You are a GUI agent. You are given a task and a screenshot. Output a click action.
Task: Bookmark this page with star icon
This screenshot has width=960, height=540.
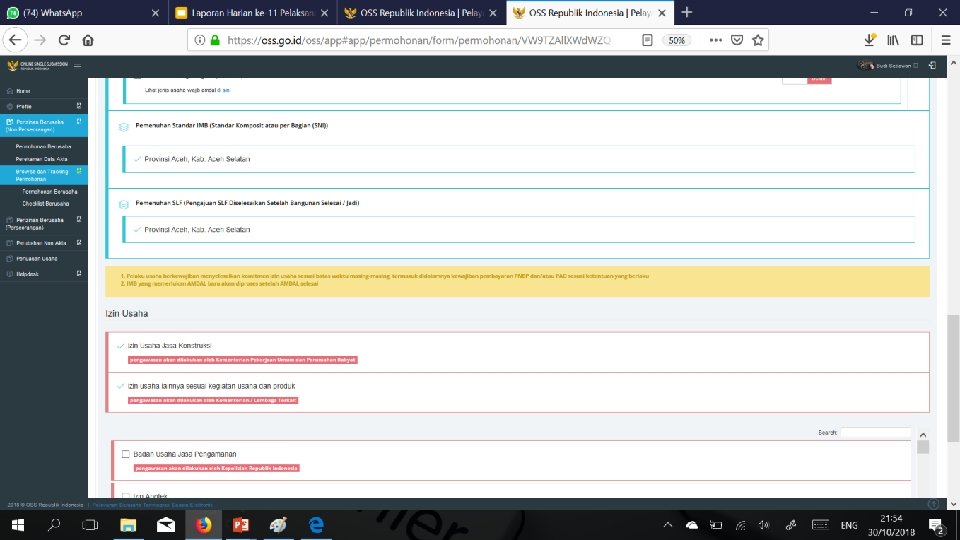tap(758, 40)
